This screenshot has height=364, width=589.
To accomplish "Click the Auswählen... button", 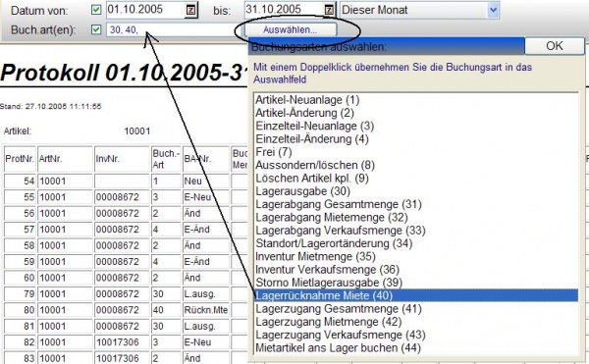I will pos(290,30).
